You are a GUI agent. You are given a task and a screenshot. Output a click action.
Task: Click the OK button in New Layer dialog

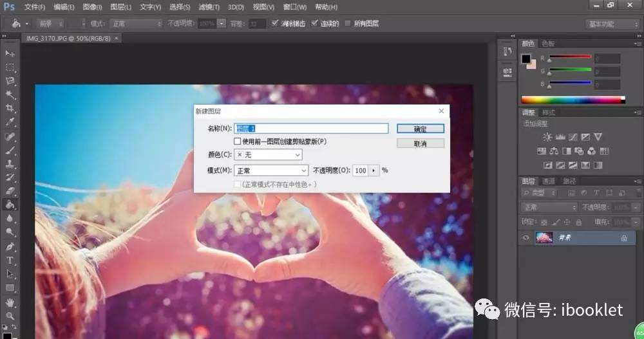[x=420, y=129]
